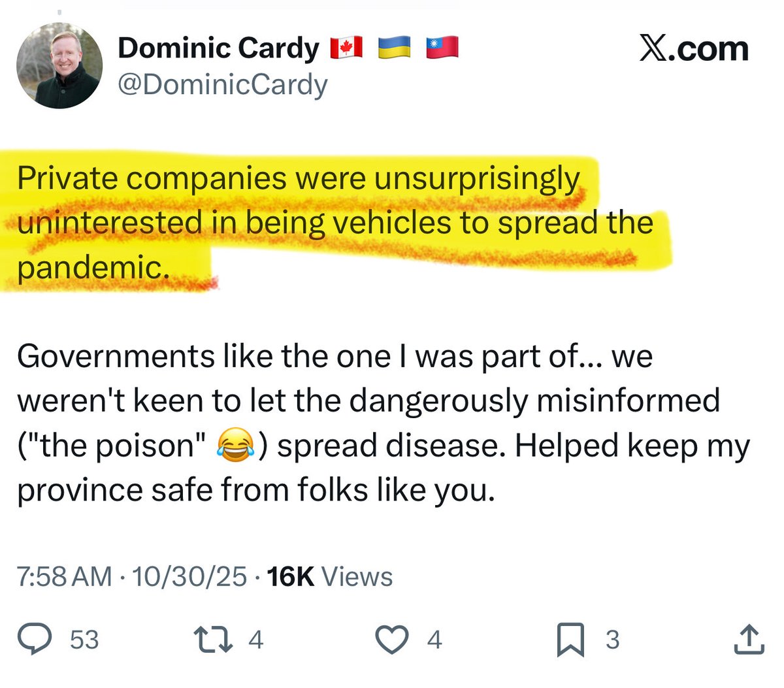
Task: Click the bookmark count of 3
Action: pyautogui.click(x=612, y=640)
